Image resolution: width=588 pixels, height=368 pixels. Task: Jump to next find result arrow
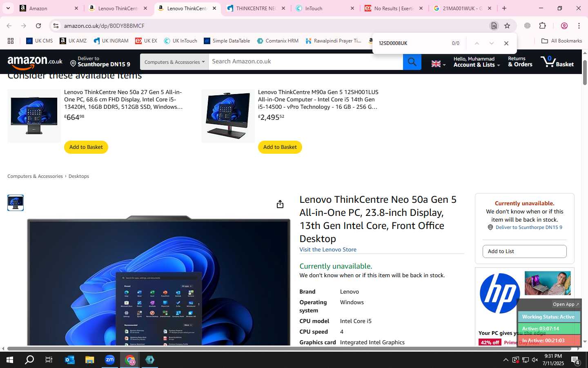pyautogui.click(x=492, y=43)
